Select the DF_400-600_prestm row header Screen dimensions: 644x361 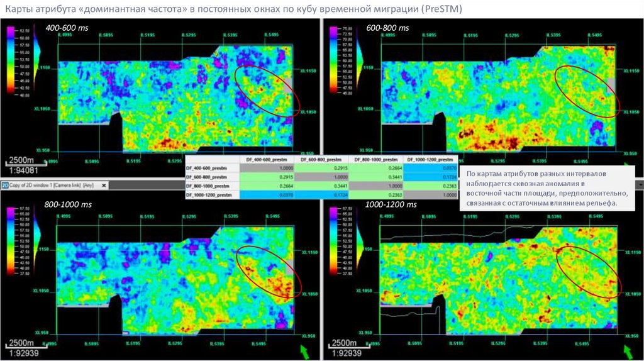(213, 168)
